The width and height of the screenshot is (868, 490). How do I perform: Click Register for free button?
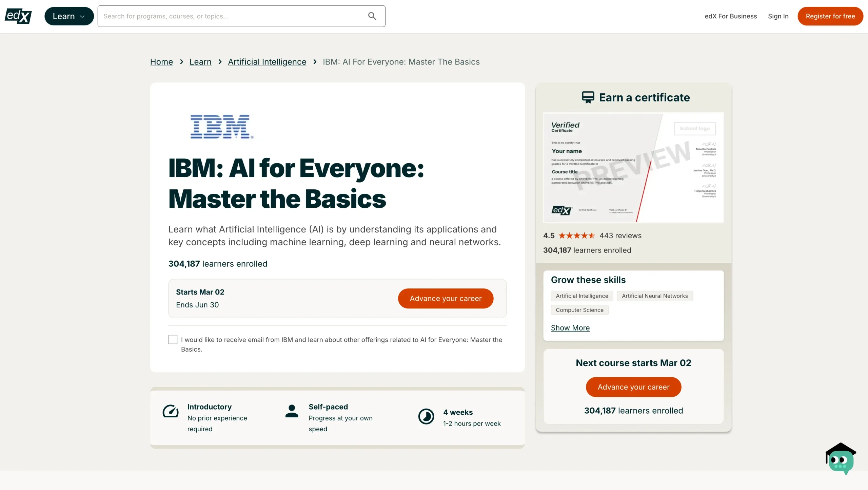click(x=830, y=16)
